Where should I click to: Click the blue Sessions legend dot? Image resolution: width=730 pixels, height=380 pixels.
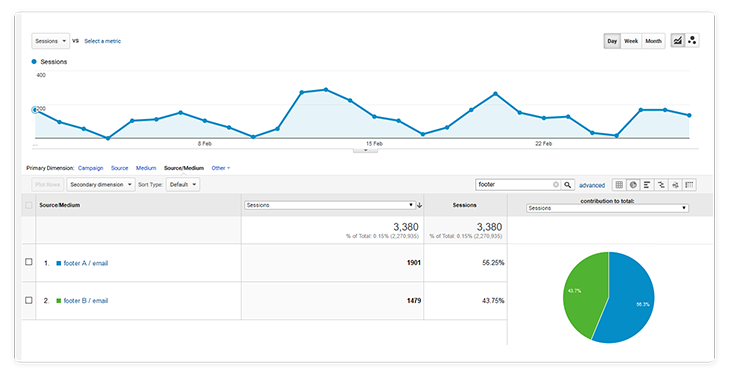pyautogui.click(x=34, y=61)
